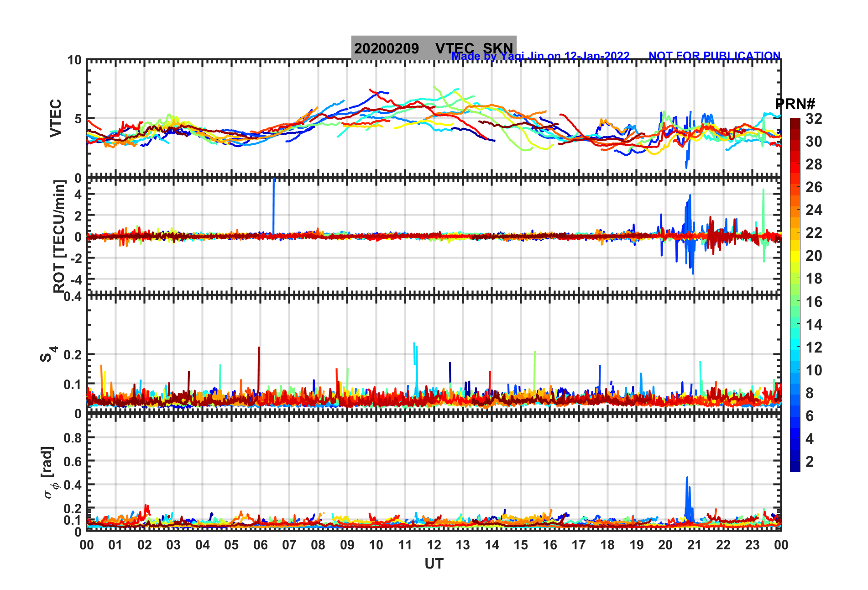Click colorbar tick label 20
Image resolution: width=868 pixels, height=590 pixels.
(814, 256)
